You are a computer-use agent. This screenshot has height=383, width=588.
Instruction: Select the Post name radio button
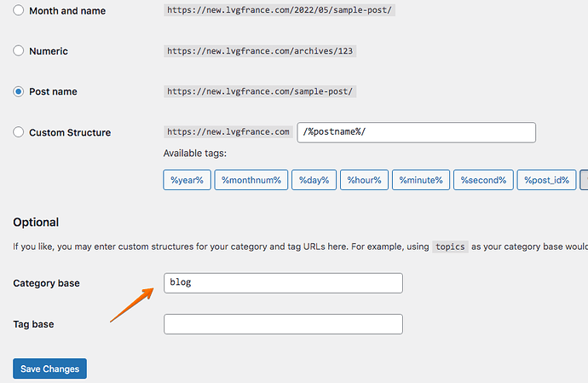pos(19,91)
